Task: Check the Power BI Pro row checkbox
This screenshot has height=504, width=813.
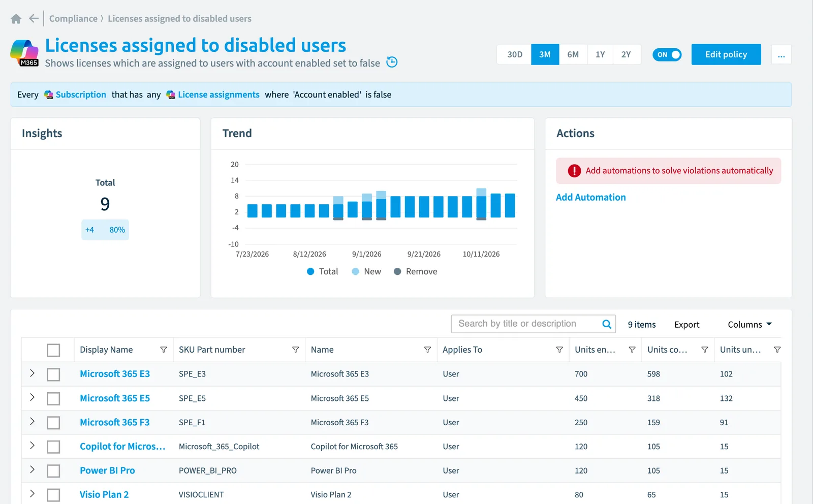Action: 53,471
